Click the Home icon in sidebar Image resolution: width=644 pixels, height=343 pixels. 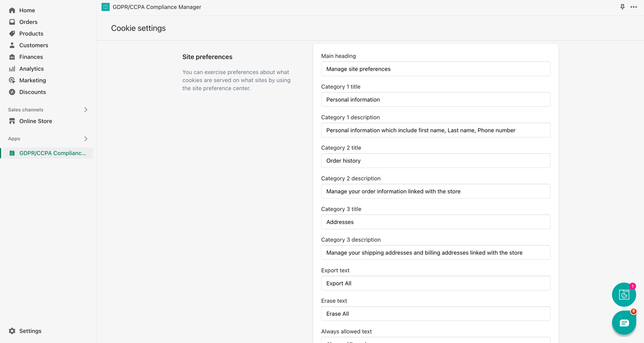pyautogui.click(x=12, y=10)
